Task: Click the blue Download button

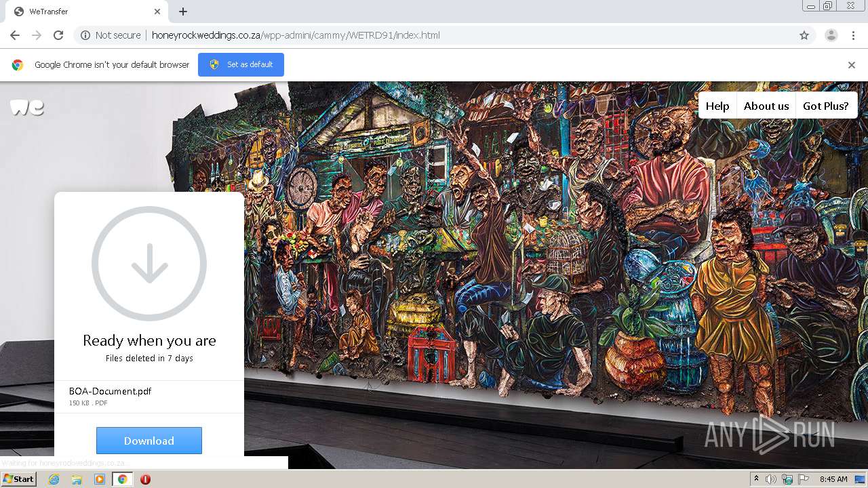Action: click(x=149, y=441)
